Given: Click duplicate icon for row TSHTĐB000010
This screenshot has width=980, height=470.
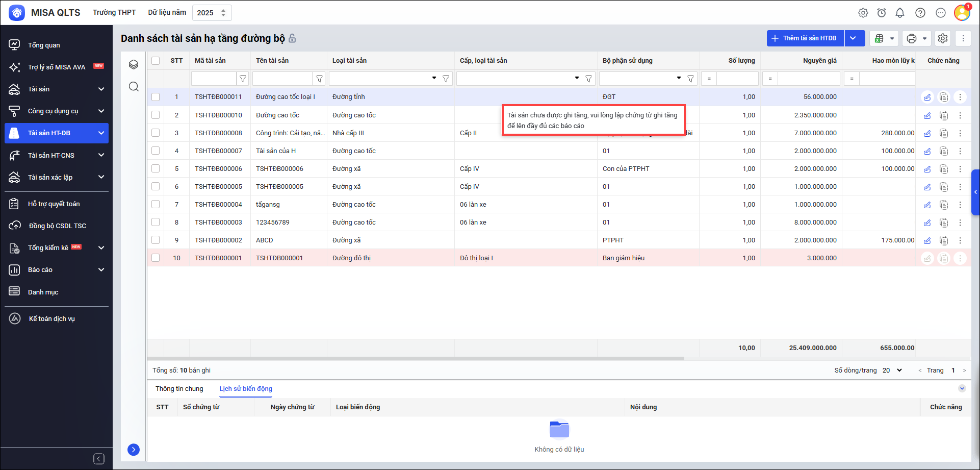Looking at the screenshot, I should coord(944,115).
